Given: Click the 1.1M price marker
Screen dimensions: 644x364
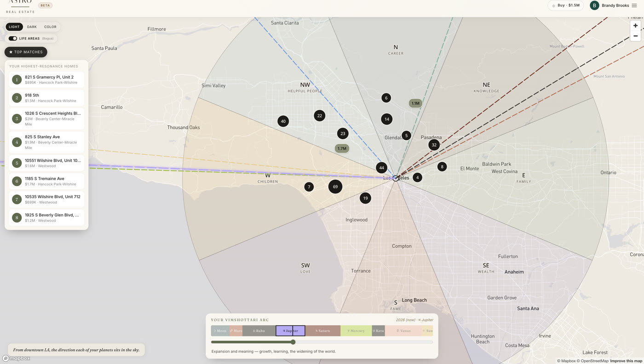Looking at the screenshot, I should point(415,103).
